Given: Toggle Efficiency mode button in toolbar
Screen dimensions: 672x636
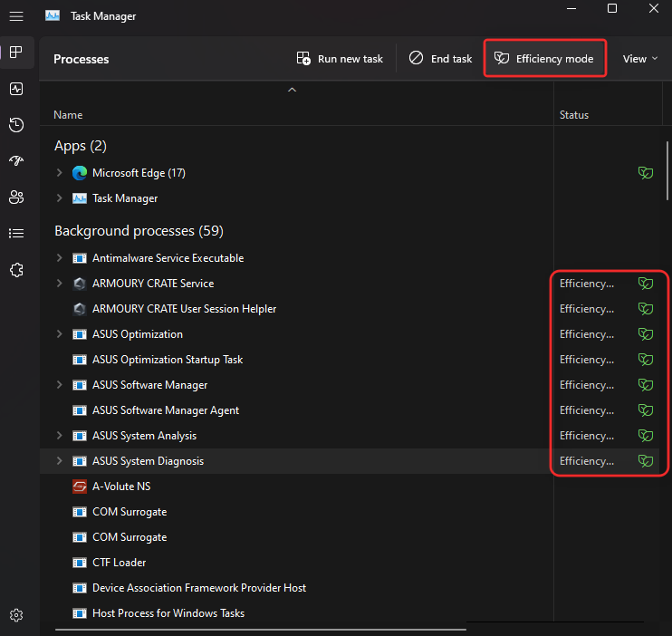Looking at the screenshot, I should point(544,59).
